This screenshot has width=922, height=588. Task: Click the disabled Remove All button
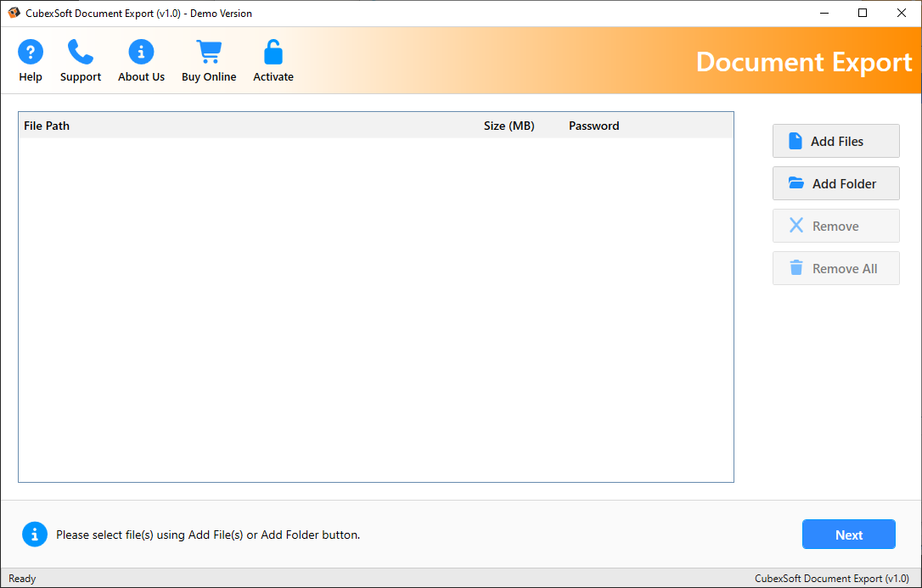tap(835, 268)
